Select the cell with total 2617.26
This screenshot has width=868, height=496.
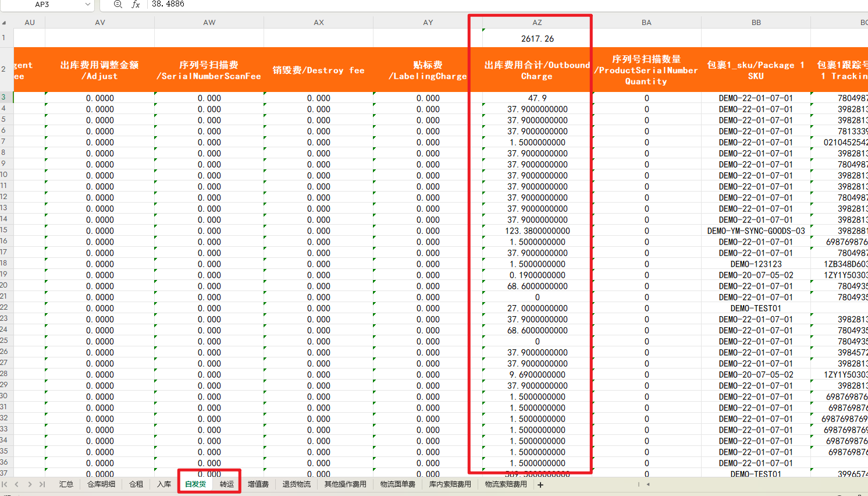[x=538, y=38]
